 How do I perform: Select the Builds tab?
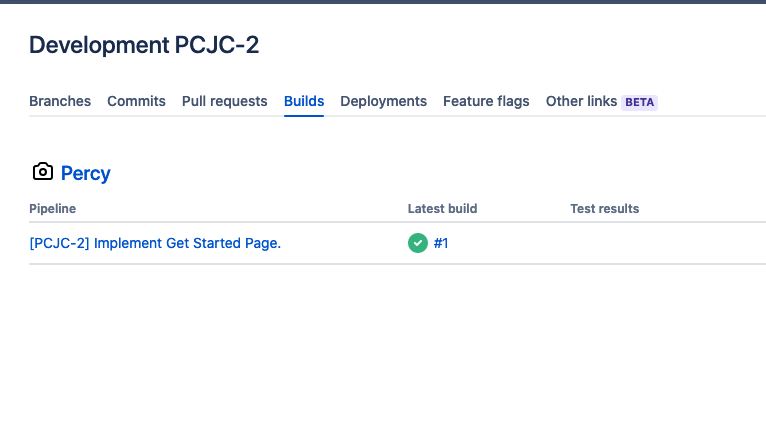[x=304, y=101]
